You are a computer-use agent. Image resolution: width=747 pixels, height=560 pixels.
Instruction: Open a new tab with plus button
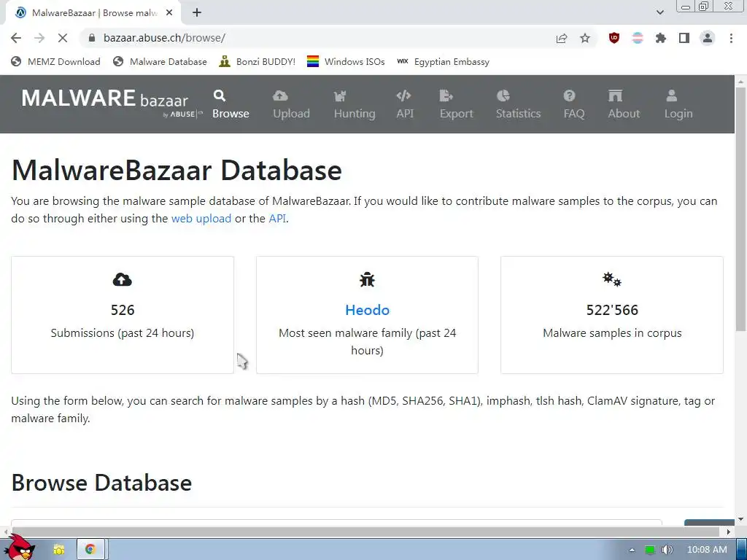tap(197, 13)
